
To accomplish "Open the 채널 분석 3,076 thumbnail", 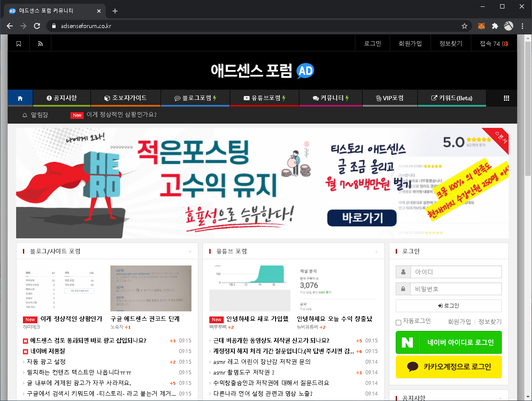I will click(337, 288).
